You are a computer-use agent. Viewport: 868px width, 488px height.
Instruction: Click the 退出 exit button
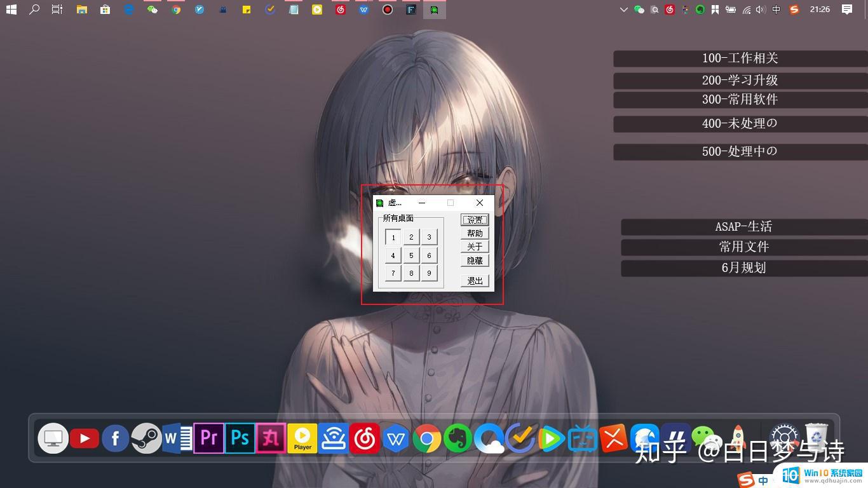pyautogui.click(x=475, y=281)
